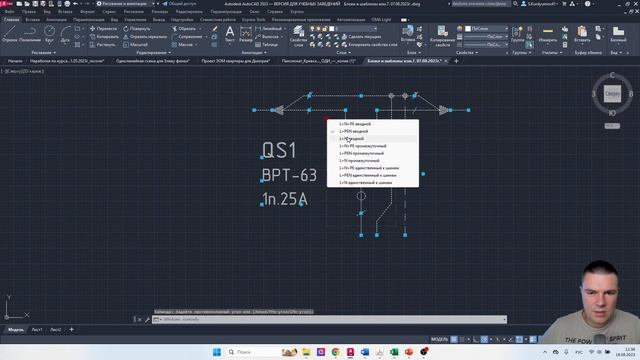Toggle МОДЕЛЬ model space button
640x360 pixels.
(x=439, y=339)
